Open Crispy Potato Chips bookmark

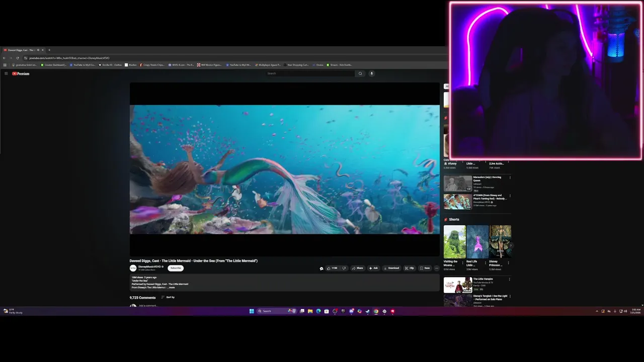[x=152, y=65]
